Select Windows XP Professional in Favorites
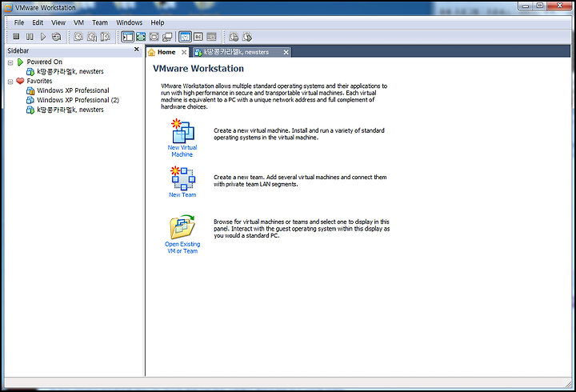The width and height of the screenshot is (576, 392). 73,90
